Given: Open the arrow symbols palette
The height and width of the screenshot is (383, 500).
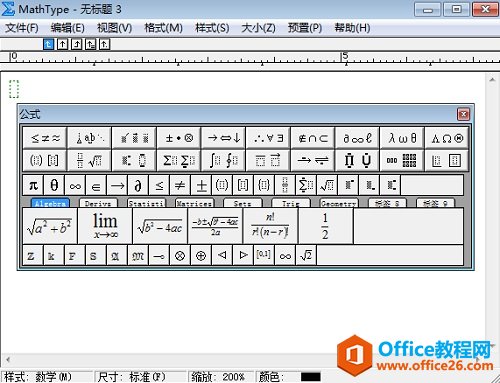Looking at the screenshot, I should tap(223, 138).
